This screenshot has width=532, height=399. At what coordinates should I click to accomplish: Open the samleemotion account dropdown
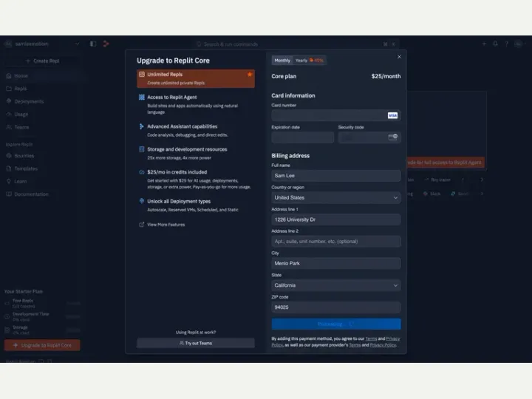click(x=41, y=44)
